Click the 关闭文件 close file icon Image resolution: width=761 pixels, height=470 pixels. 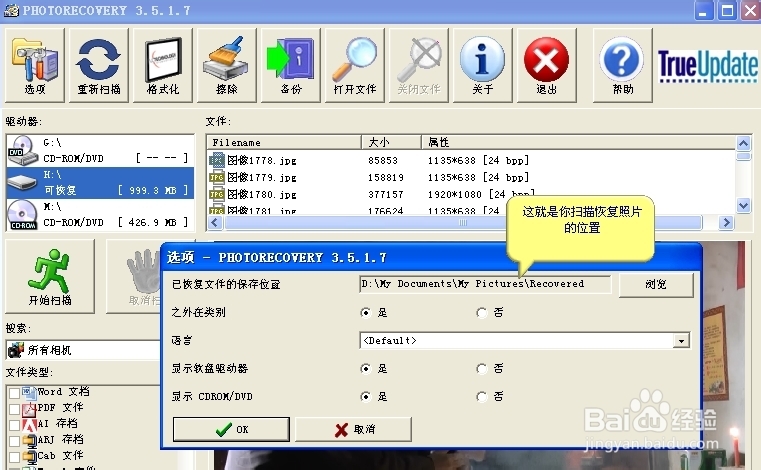tap(419, 65)
